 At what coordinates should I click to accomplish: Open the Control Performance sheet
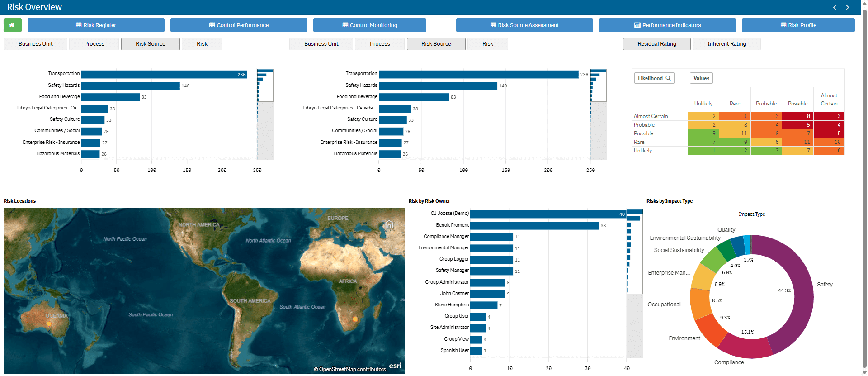[239, 25]
